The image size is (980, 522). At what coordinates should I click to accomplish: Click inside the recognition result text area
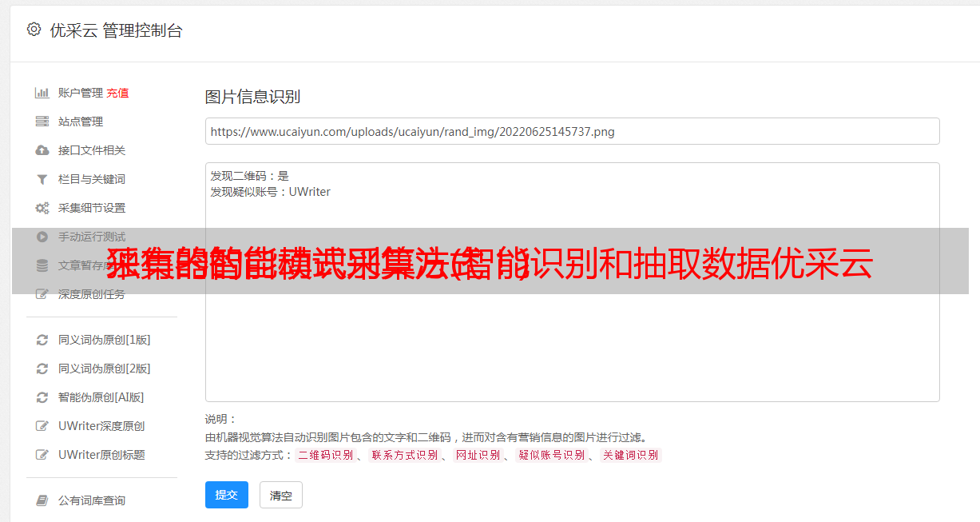[x=572, y=282]
